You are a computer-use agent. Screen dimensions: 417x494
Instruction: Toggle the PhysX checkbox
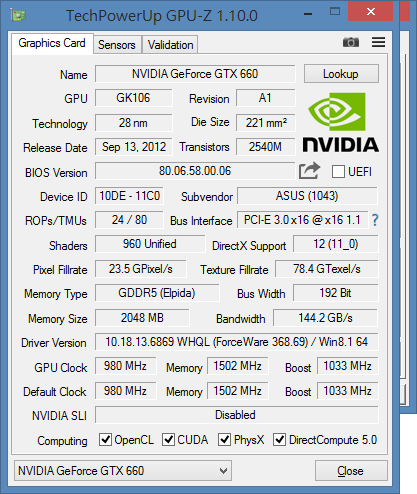(224, 440)
